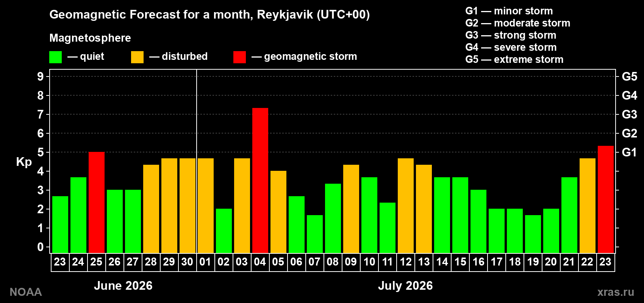Image resolution: width=644 pixels, height=303 pixels.
Task: Click the date cell labeled 30
Action: tap(188, 262)
